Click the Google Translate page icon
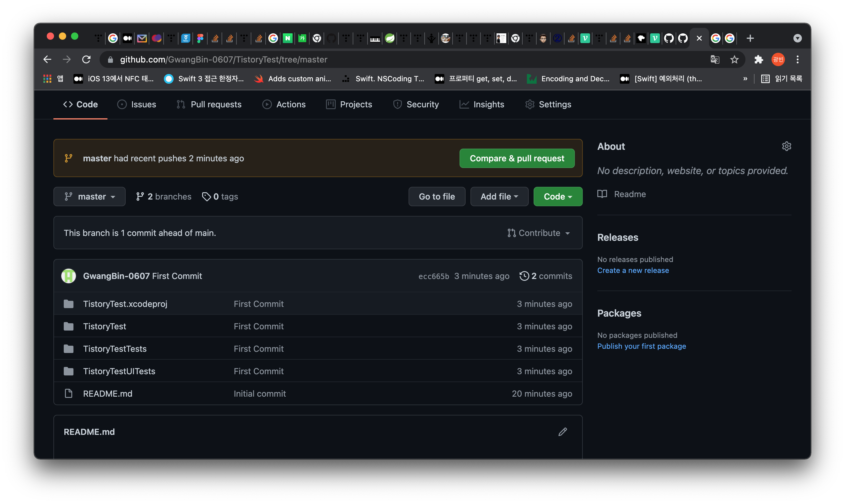Image resolution: width=845 pixels, height=504 pixels. coord(714,60)
